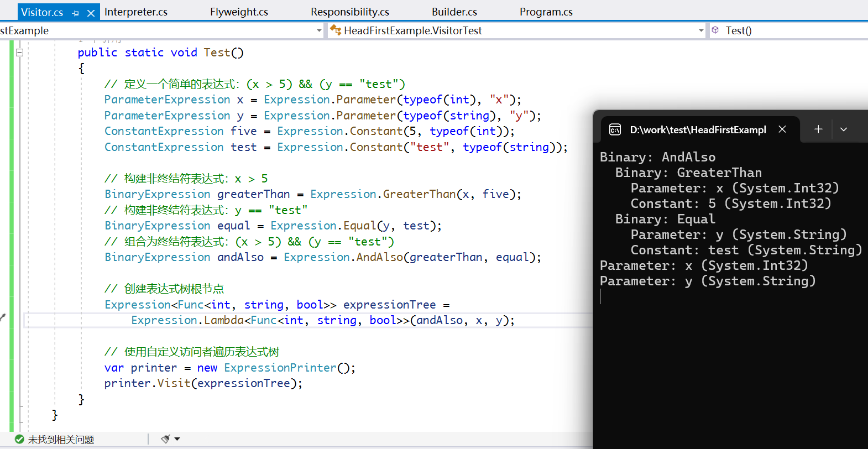Viewport: 868px width, 449px height.
Task: Expand the HeadFirstExample.VisitorTest type dropdown
Action: click(701, 31)
